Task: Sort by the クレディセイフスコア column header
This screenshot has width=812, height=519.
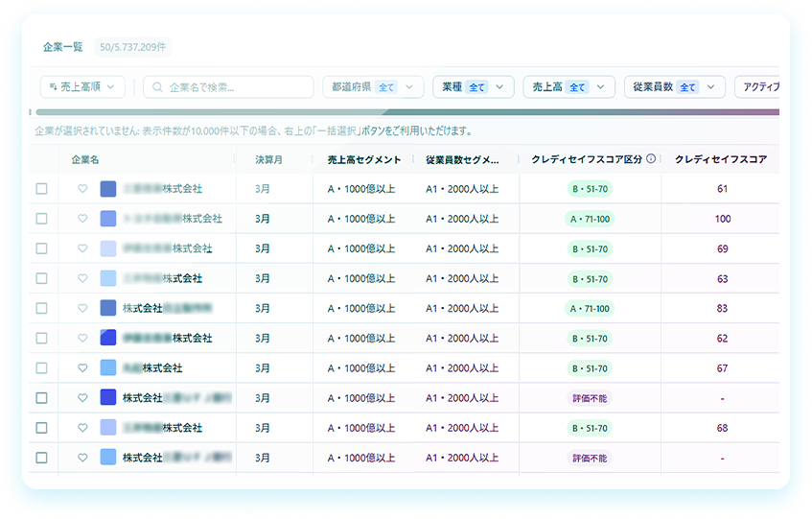Action: click(721, 159)
